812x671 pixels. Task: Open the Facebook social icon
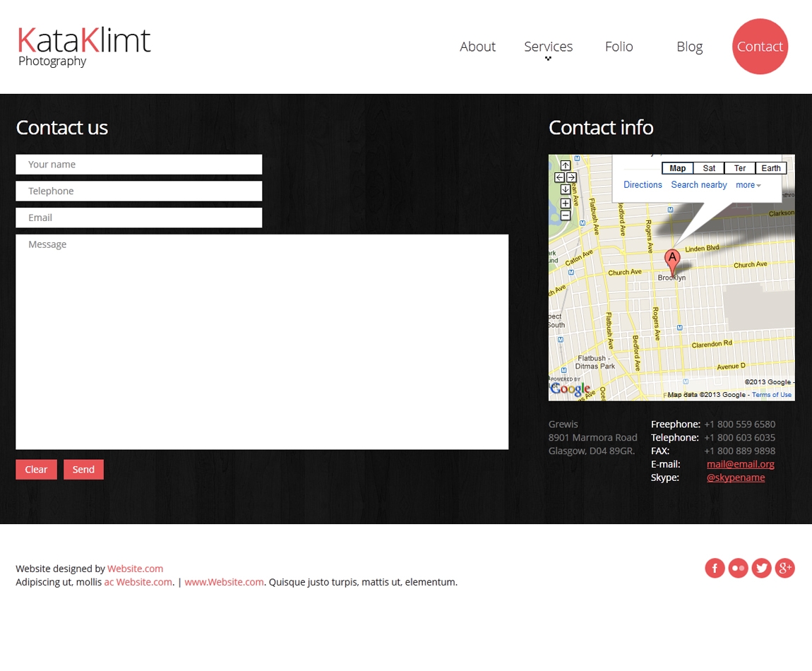(715, 568)
